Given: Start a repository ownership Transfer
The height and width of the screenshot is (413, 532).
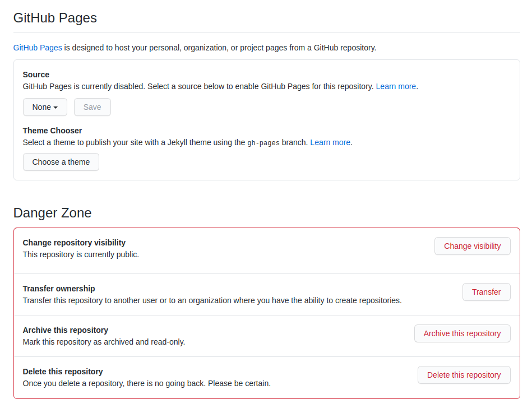Looking at the screenshot, I should pyautogui.click(x=486, y=292).
